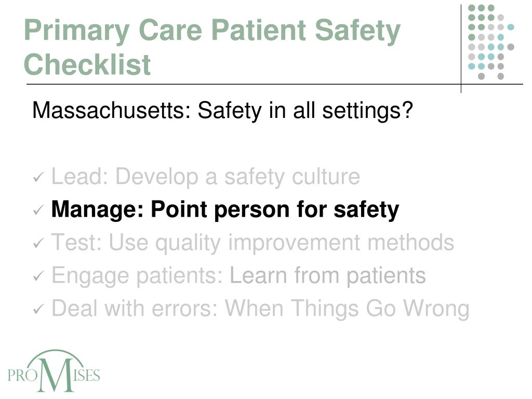Screen dimensions: 532x399
Task: Click the Massachusetts: Safety in all settings subtitle
Action: 222,110
